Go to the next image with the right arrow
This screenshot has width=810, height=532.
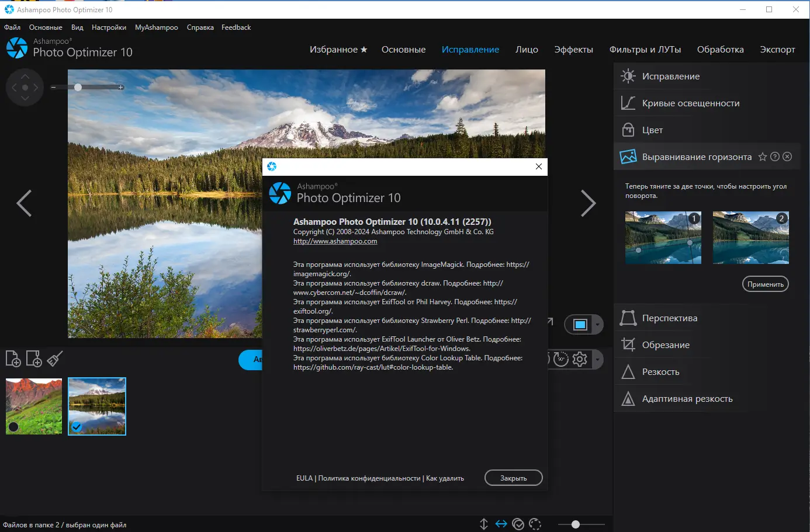pos(588,203)
